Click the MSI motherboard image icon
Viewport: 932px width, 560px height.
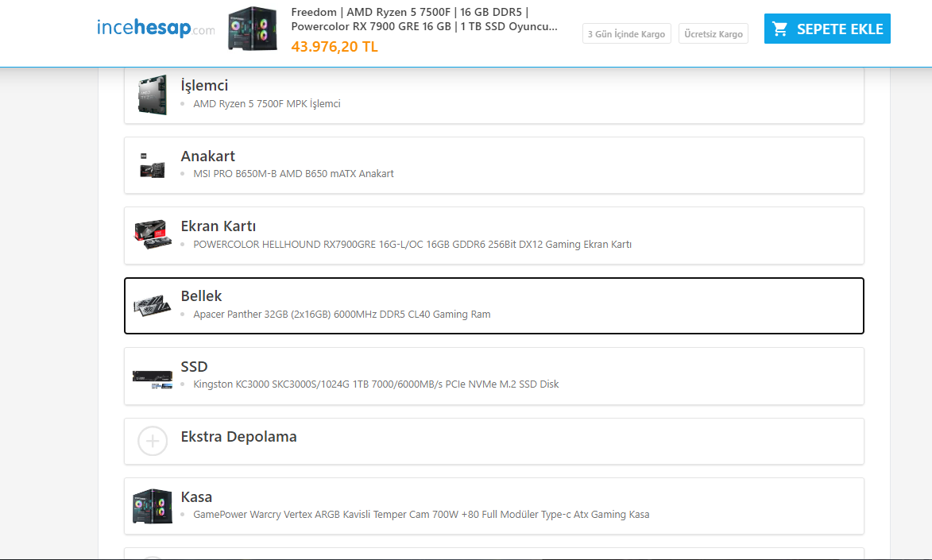pyautogui.click(x=153, y=166)
